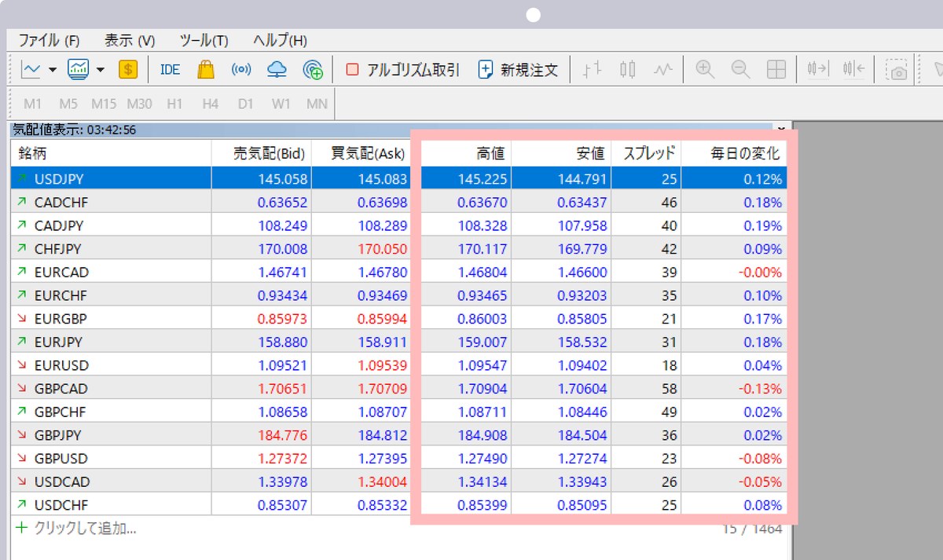Viewport: 943px width, 560px height.
Task: Select GBPCHF symbol row
Action: click(398, 412)
